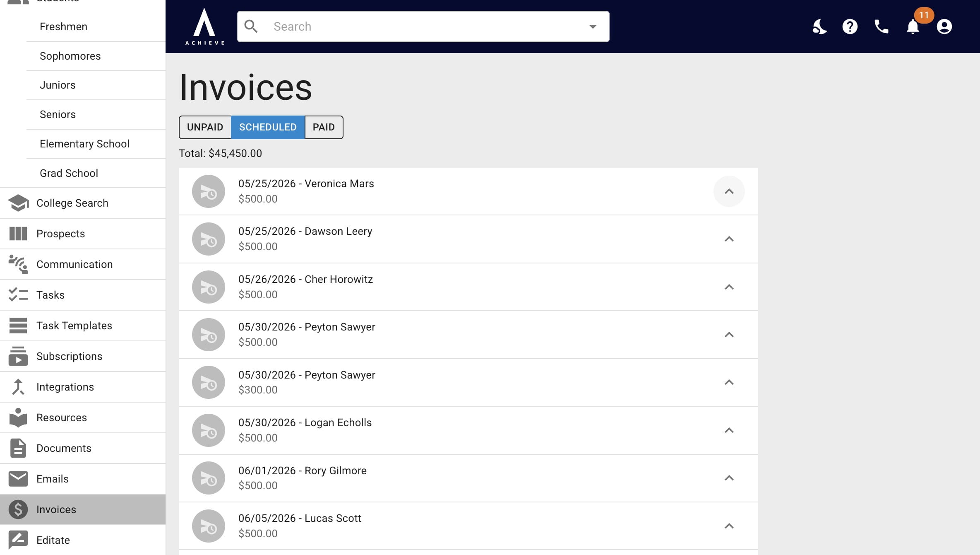
Task: Click the Task Templates list icon
Action: [x=18, y=326]
